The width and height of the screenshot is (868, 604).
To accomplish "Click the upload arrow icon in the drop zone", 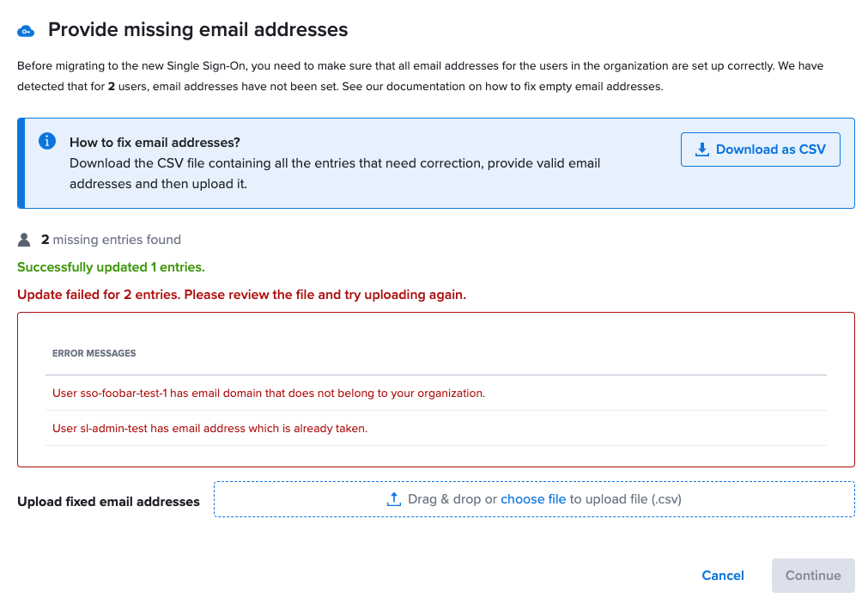I will (393, 498).
